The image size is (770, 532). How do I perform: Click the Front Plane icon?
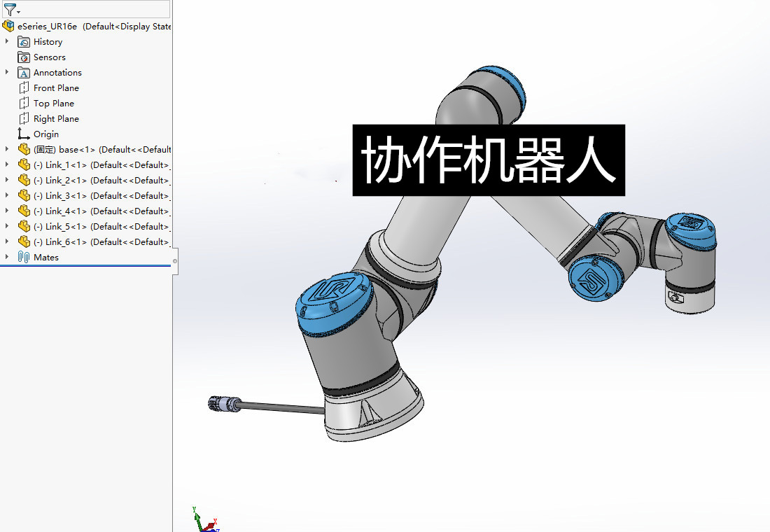pos(24,88)
